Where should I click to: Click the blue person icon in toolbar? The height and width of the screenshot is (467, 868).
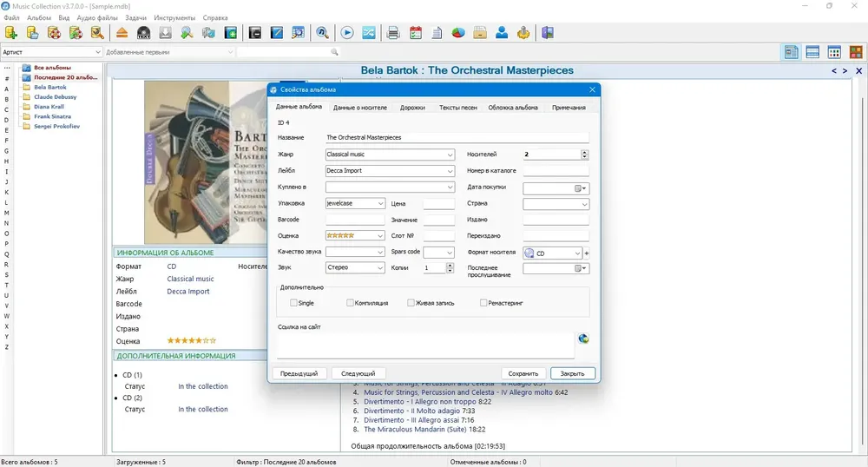click(502, 33)
